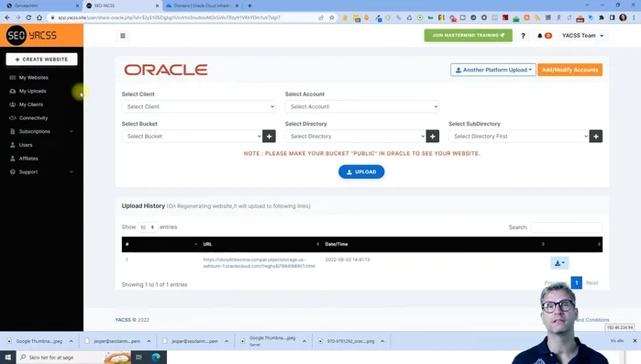
Task: Bookmark this page with star icon
Action: (x=332, y=17)
